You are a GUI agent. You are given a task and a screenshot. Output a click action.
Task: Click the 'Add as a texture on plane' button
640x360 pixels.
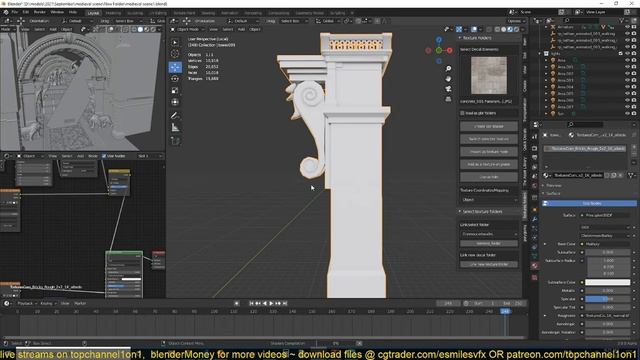coord(489,164)
